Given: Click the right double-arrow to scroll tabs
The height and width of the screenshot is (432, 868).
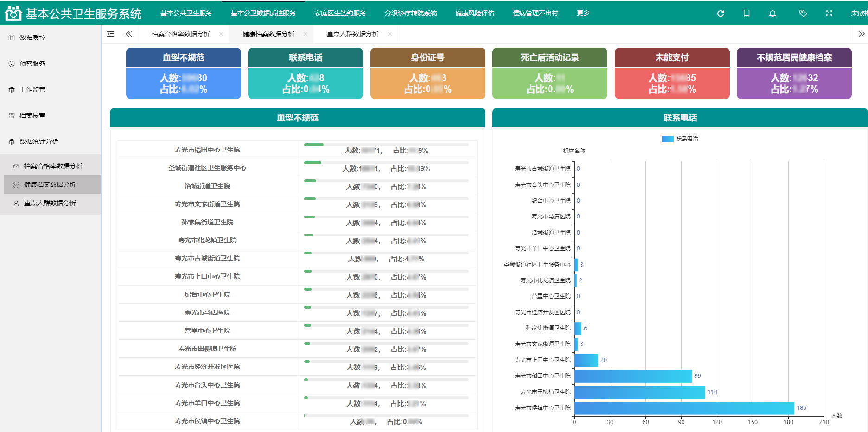Looking at the screenshot, I should coord(862,33).
